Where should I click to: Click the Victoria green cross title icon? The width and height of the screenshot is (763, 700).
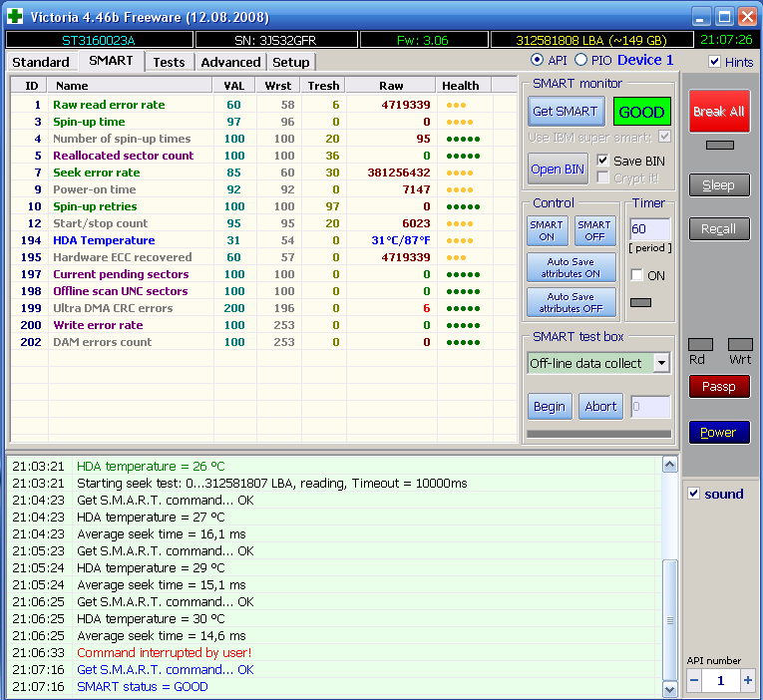(14, 17)
